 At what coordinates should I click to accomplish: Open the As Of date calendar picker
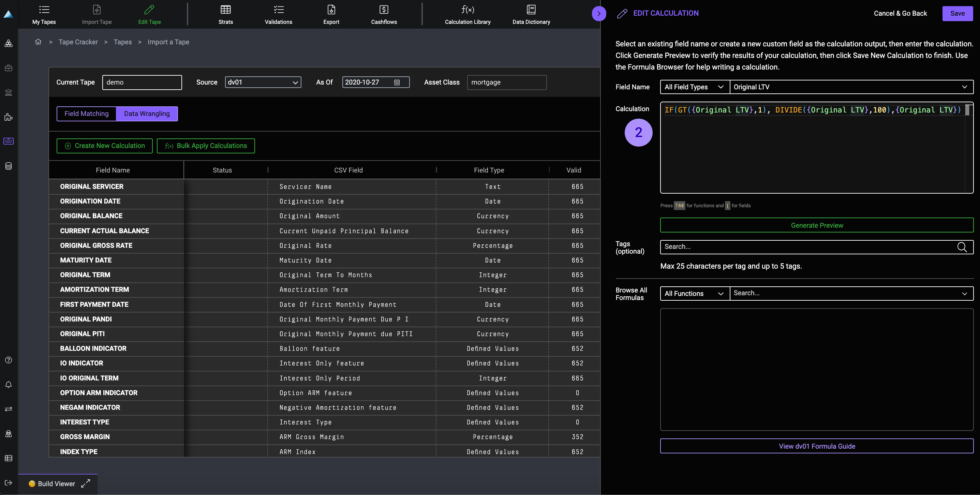coord(397,82)
